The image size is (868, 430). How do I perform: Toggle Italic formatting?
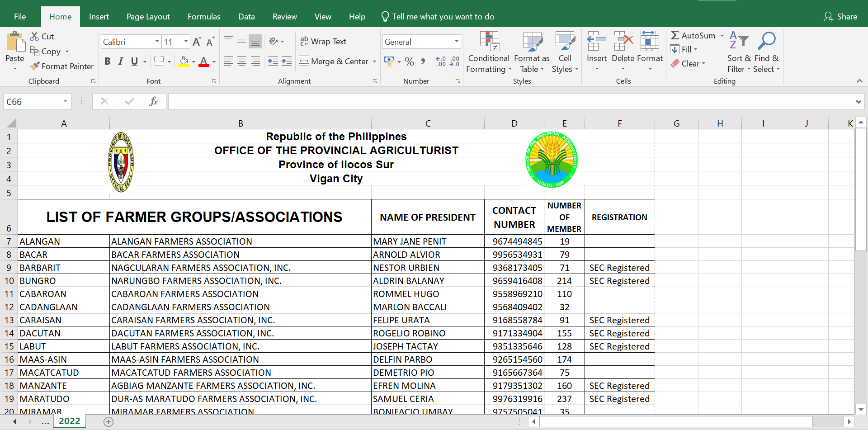point(121,61)
